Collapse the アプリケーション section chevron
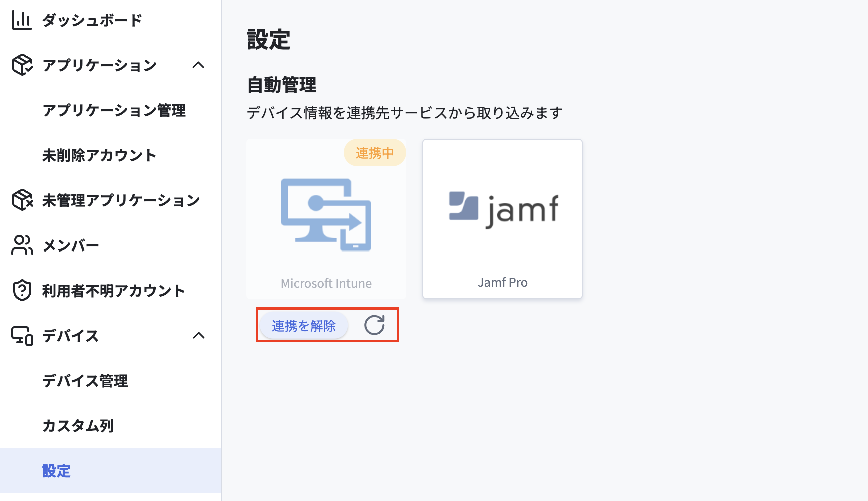Image resolution: width=868 pixels, height=501 pixels. pos(198,65)
